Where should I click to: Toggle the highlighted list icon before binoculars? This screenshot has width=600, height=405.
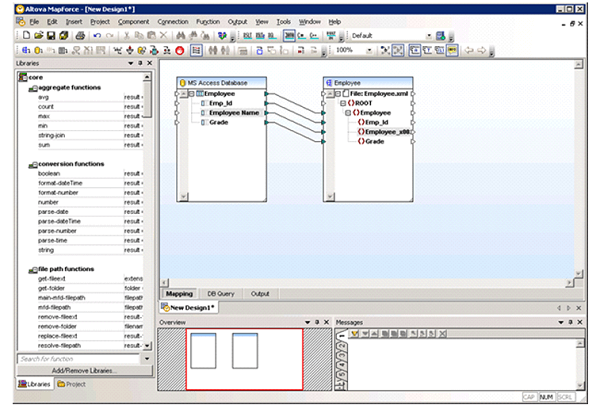tap(196, 50)
